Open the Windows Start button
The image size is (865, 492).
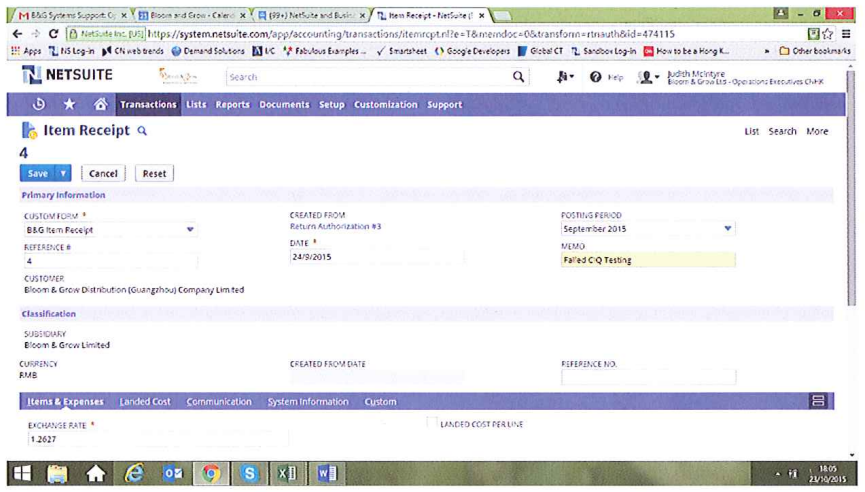22,473
